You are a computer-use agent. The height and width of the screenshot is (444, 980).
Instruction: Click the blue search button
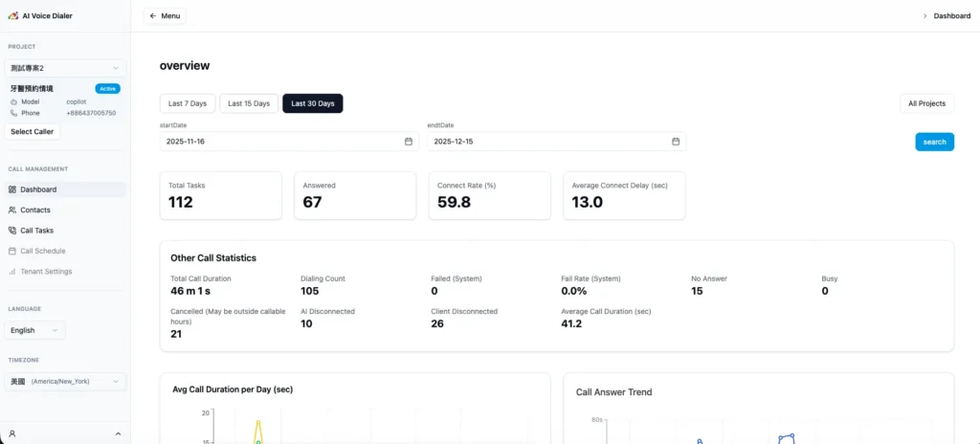click(x=934, y=142)
